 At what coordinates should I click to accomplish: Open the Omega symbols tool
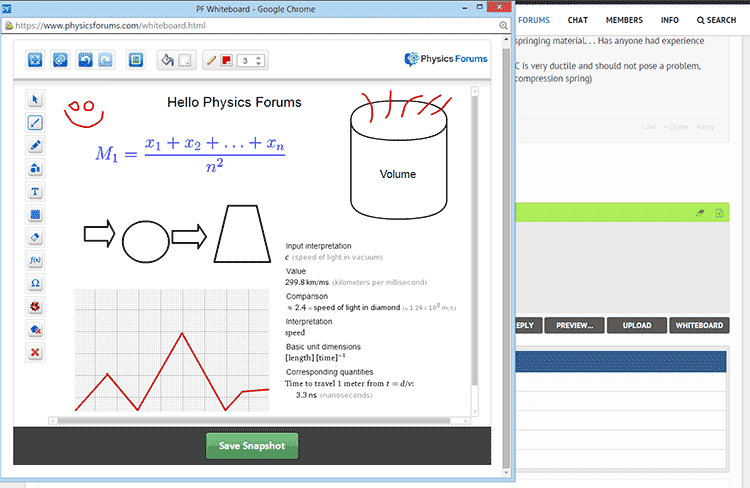click(35, 283)
